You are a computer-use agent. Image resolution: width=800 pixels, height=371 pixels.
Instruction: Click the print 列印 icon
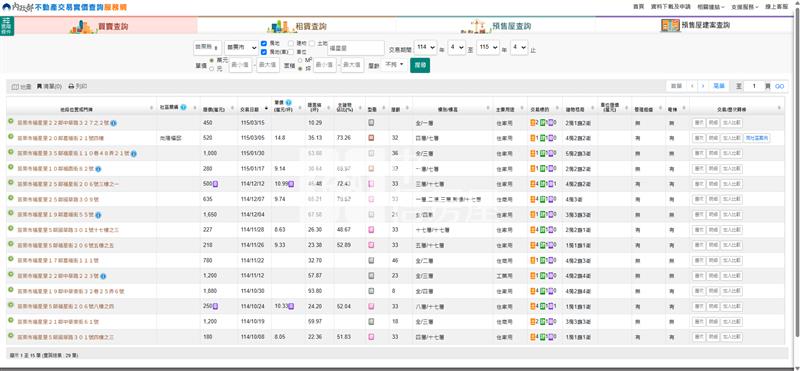tap(78, 87)
